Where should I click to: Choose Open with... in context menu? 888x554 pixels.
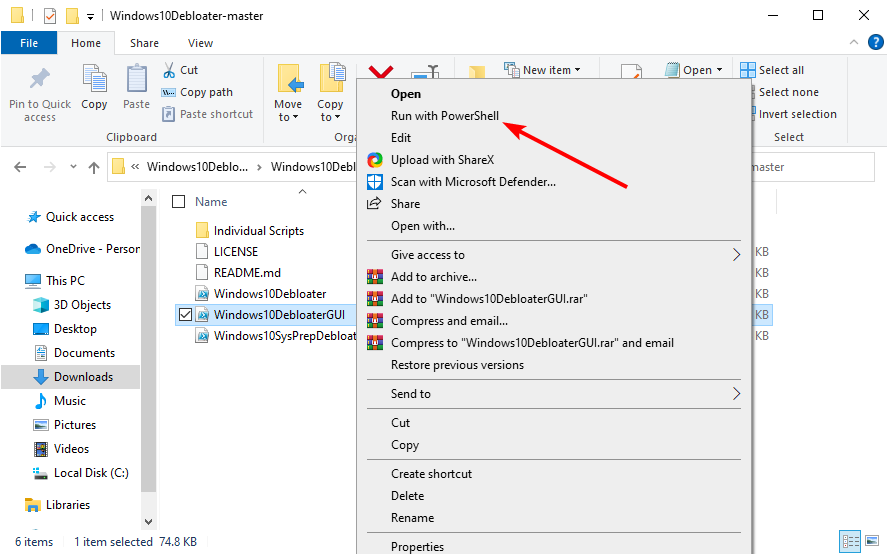422,226
